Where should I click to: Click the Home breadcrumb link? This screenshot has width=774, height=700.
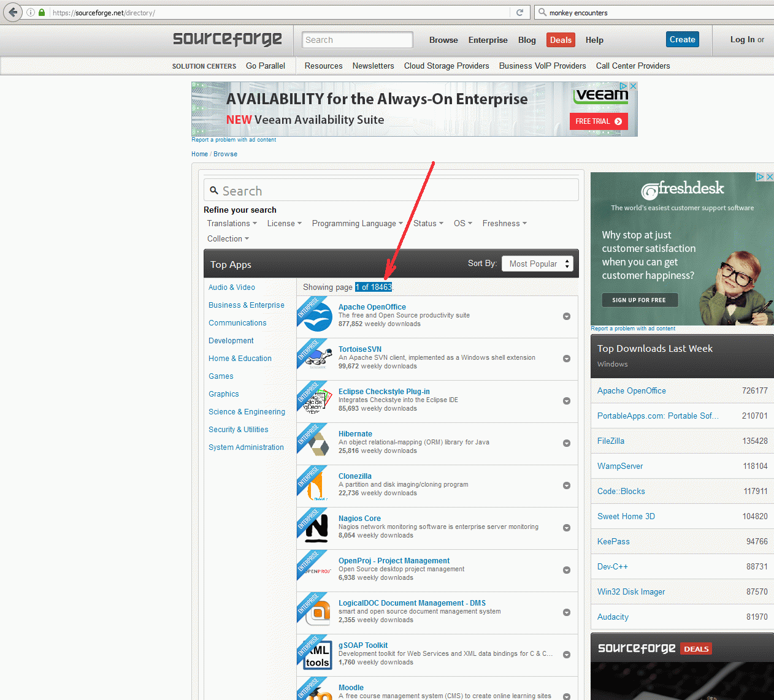tap(199, 154)
